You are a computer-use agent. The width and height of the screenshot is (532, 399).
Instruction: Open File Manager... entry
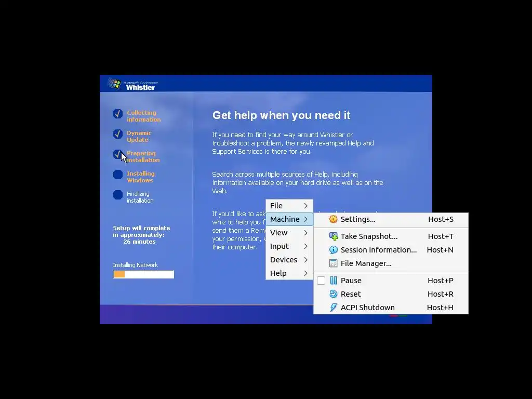[391, 263]
